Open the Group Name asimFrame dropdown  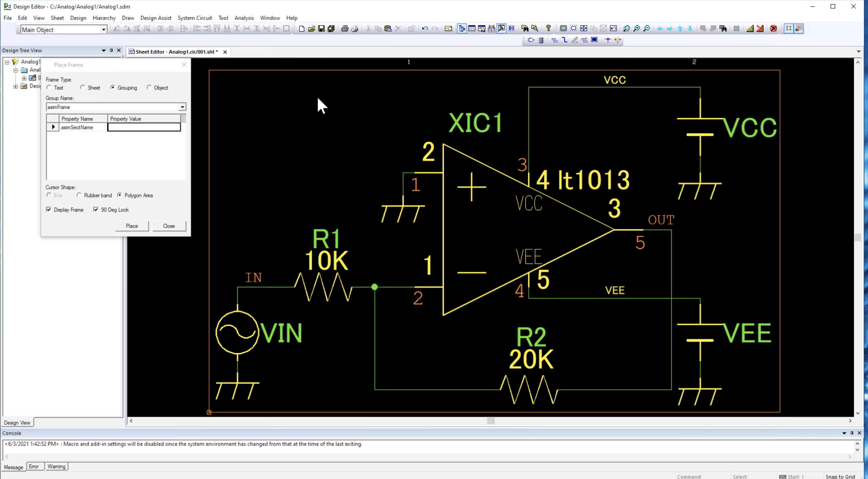(182, 107)
